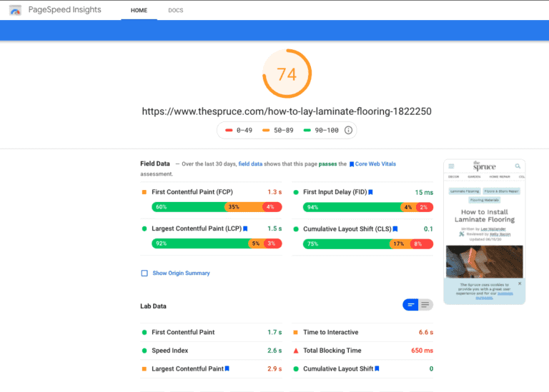This screenshot has width=549, height=392.
Task: Click the Lab Data heading
Action: (x=153, y=306)
